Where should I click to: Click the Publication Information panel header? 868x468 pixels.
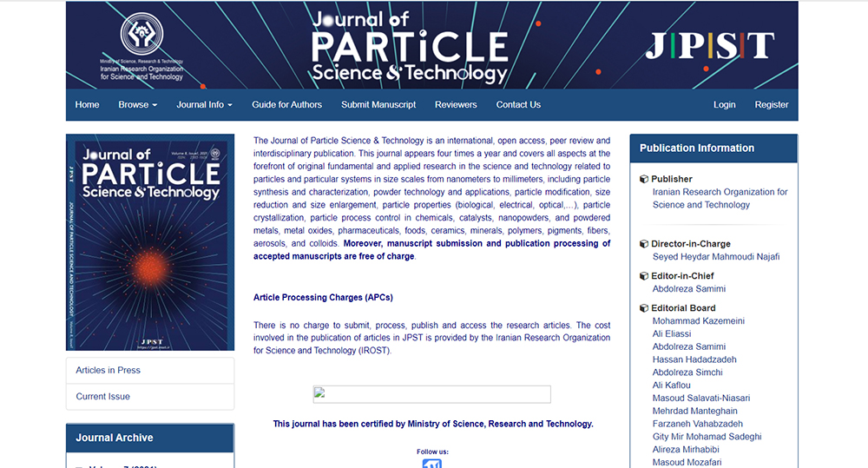[x=713, y=148]
